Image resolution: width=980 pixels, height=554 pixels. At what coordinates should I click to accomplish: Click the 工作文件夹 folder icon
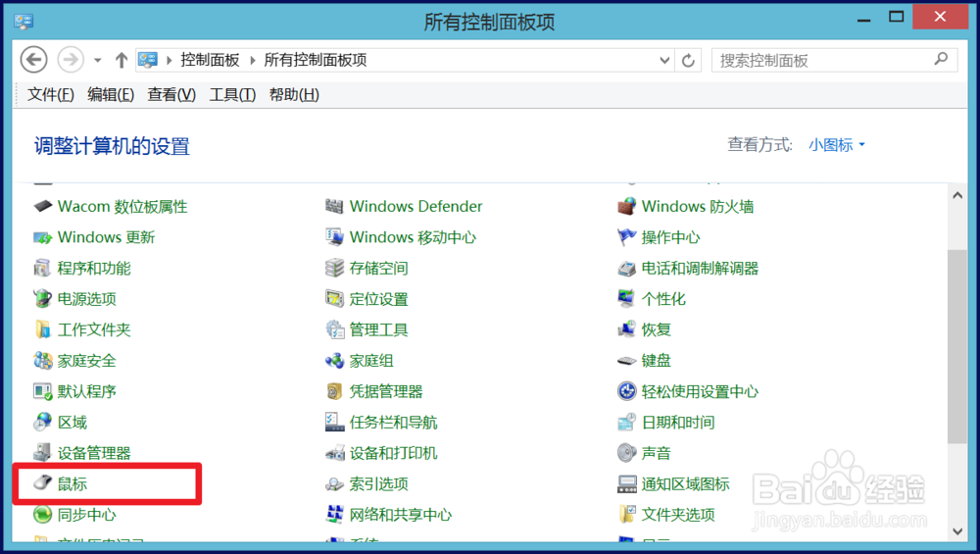[x=42, y=329]
